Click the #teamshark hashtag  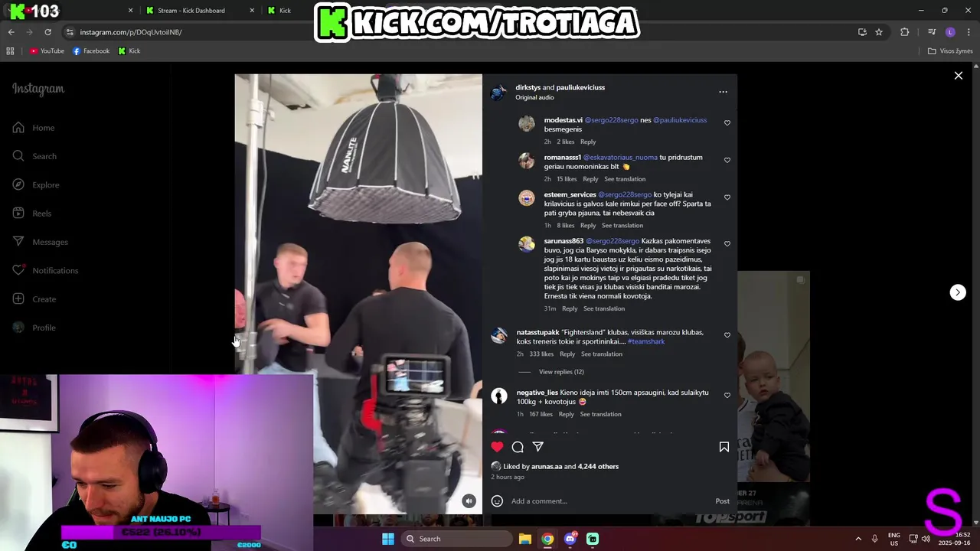tap(646, 341)
